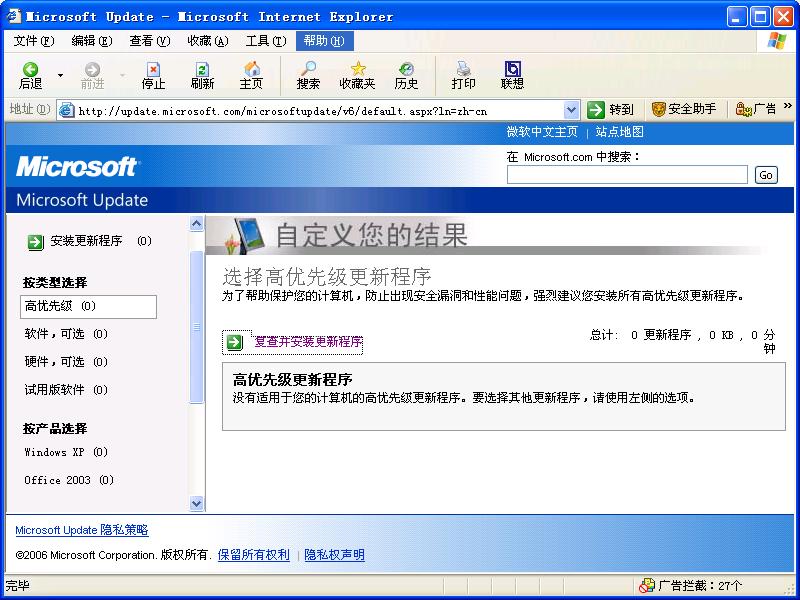Viewport: 800px width, 600px height.
Task: Open the 保留所有权利 link
Action: (254, 555)
